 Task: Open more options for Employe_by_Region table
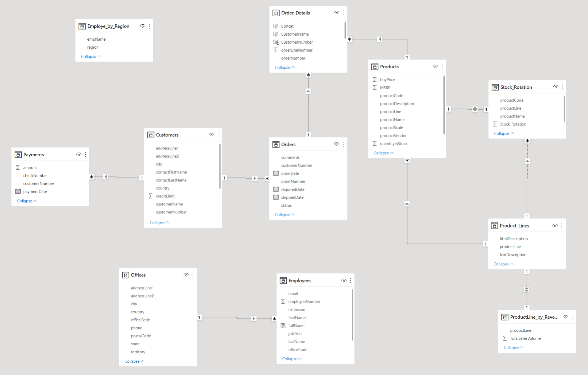[x=150, y=26]
